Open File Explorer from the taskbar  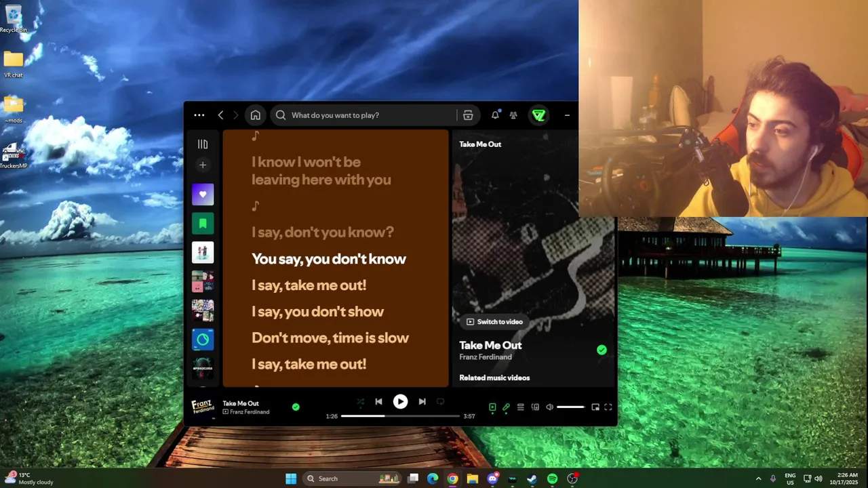[473, 479]
